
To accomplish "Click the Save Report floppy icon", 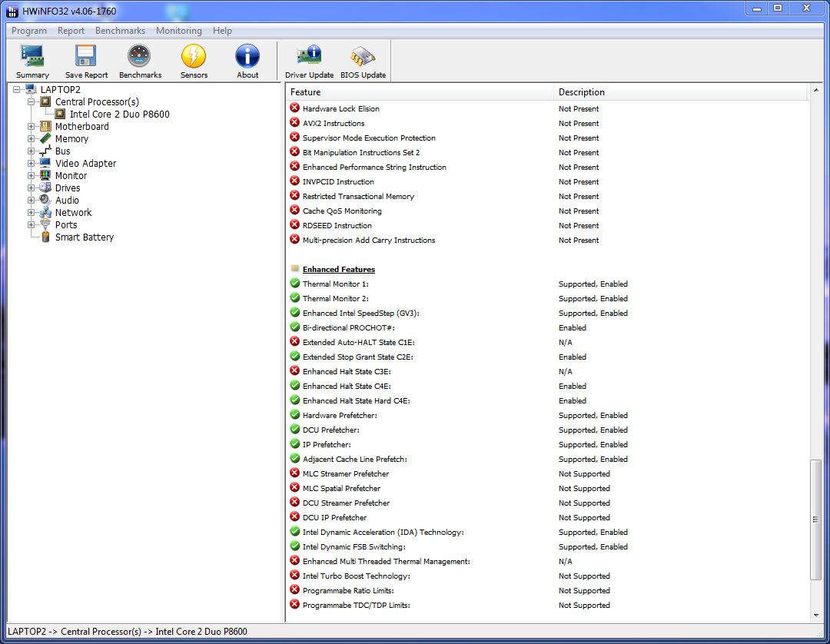I will (86, 61).
